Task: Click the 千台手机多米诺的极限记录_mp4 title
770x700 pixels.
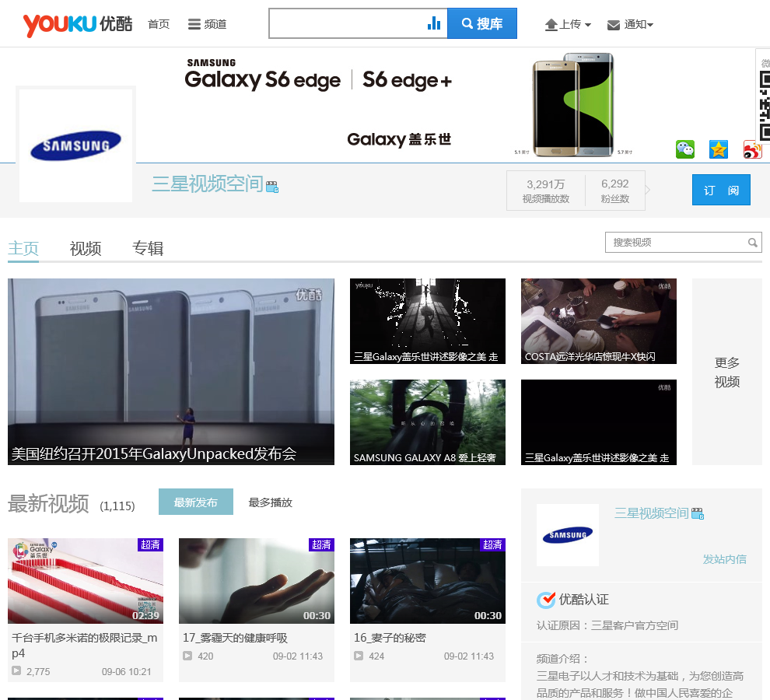Action: [85, 645]
